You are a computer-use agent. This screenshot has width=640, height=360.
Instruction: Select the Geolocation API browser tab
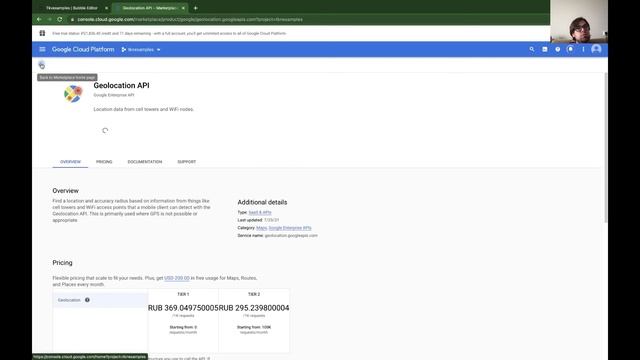149,8
